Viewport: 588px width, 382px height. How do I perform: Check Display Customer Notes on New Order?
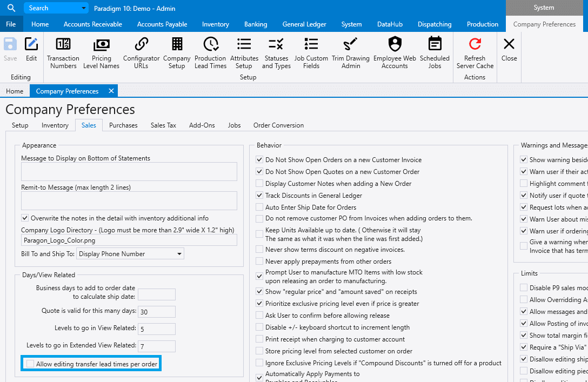pos(259,183)
